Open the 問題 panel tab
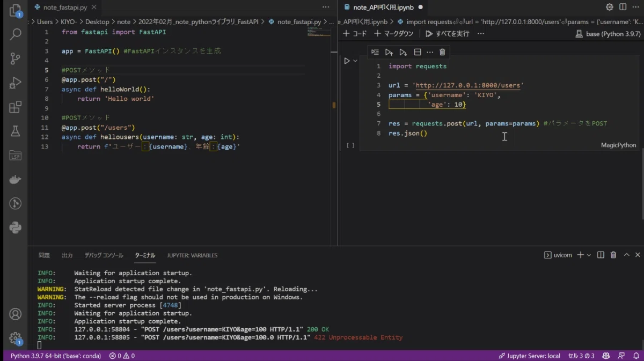This screenshot has width=644, height=361. (x=44, y=255)
